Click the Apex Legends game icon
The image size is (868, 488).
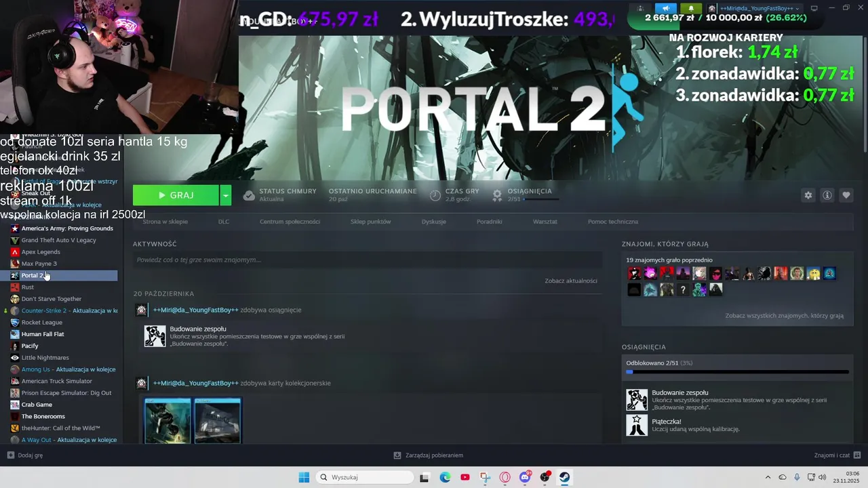click(15, 252)
